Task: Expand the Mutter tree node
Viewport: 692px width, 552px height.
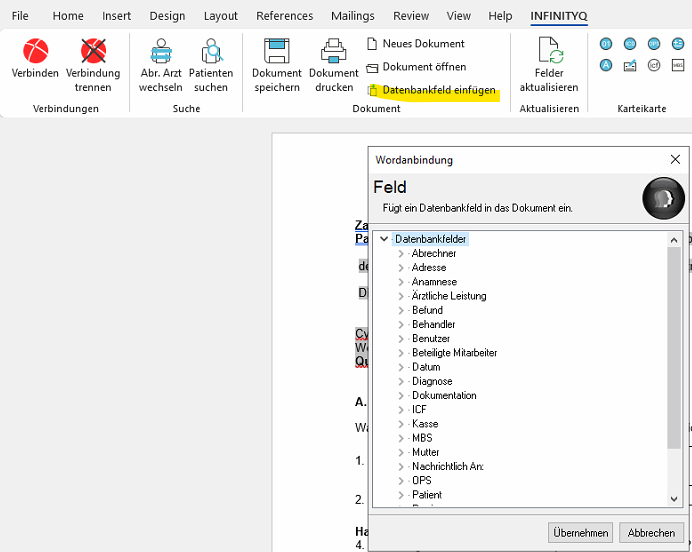Action: tap(401, 453)
